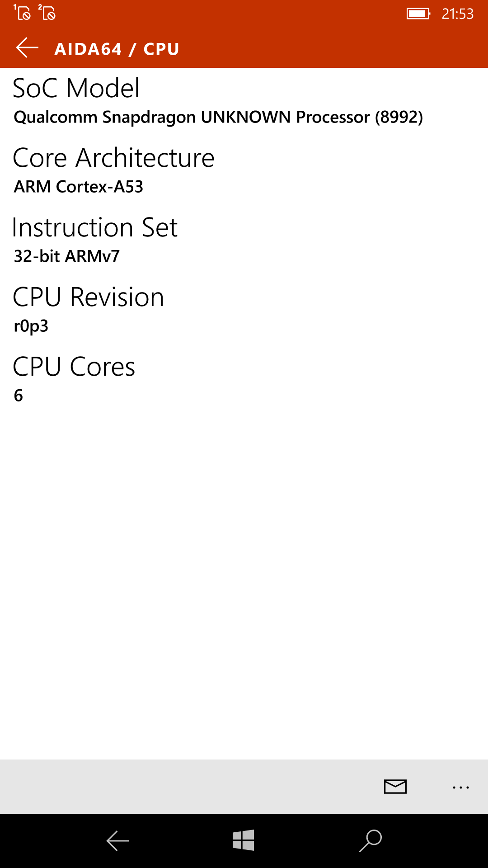The image size is (488, 868).
Task: Tap the r0p3 revision value
Action: tap(31, 326)
